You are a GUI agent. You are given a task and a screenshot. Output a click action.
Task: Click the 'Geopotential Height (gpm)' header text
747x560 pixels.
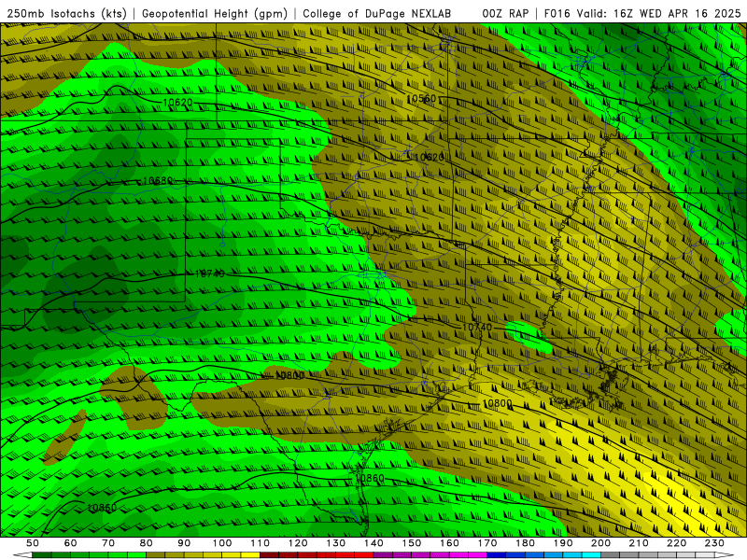click(x=215, y=14)
